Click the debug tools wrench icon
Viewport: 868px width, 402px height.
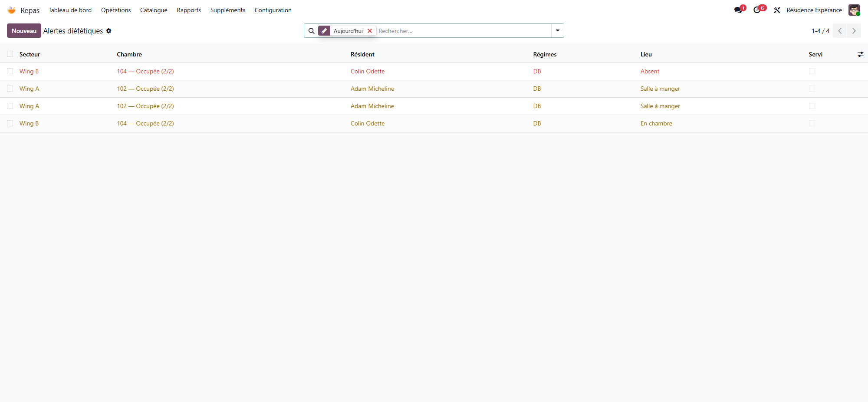click(x=777, y=10)
